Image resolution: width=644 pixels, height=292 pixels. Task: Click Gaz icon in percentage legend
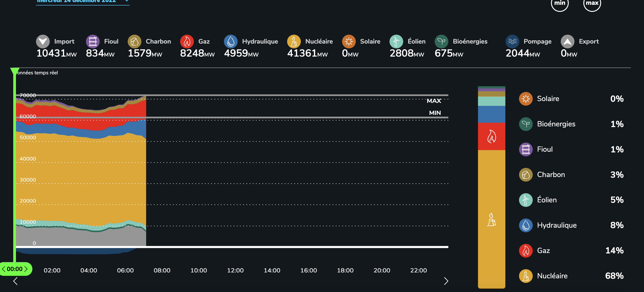coord(526,250)
